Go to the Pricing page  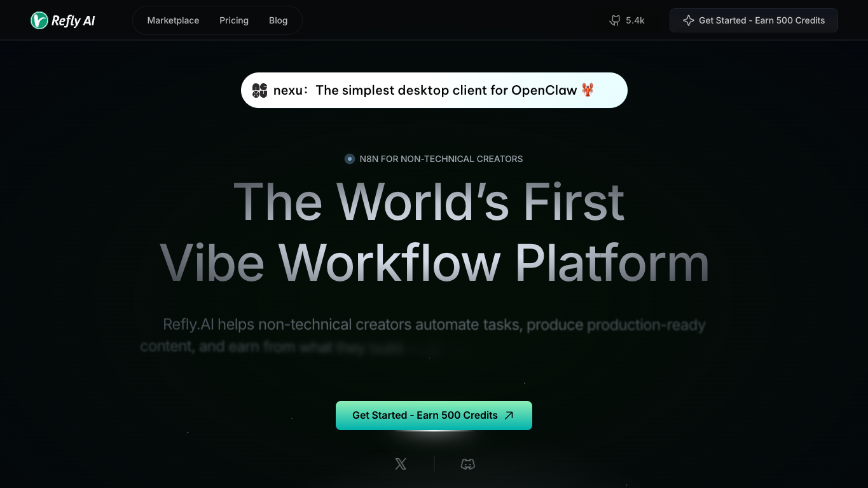click(234, 20)
